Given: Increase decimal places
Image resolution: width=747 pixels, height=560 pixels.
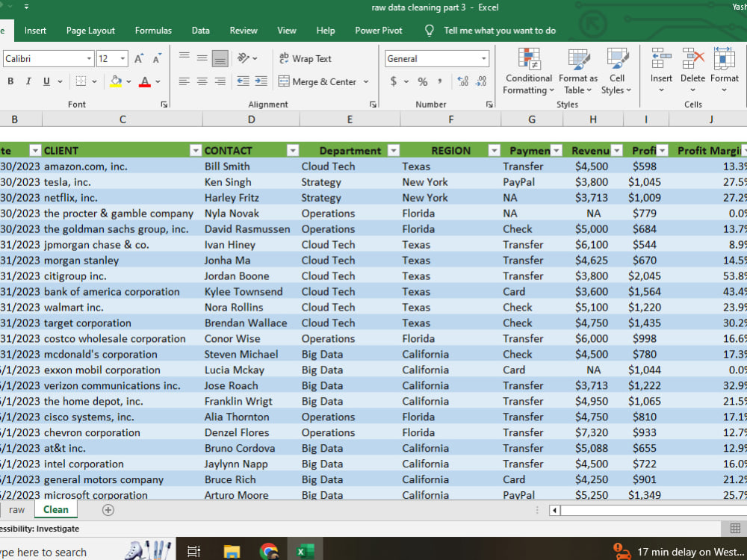Looking at the screenshot, I should pyautogui.click(x=462, y=81).
